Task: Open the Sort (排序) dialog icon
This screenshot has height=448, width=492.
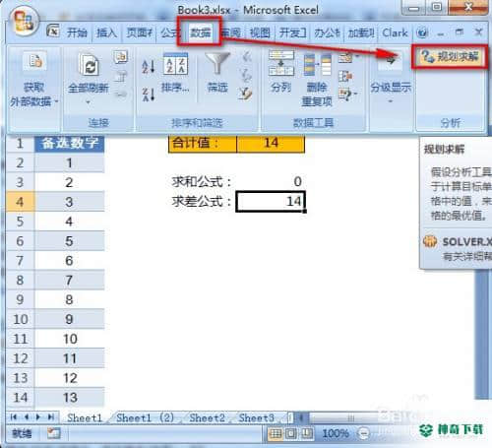Action: 175,64
